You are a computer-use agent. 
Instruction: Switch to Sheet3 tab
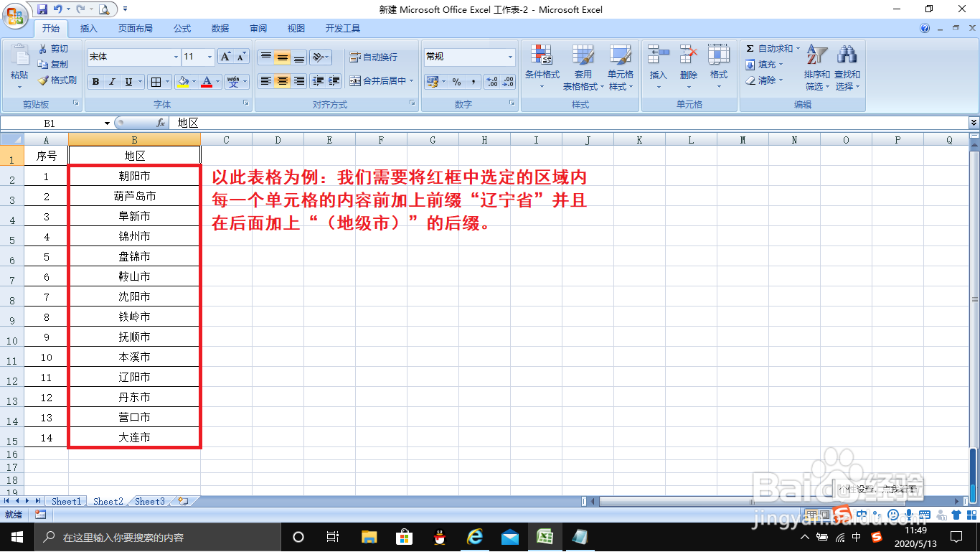[x=150, y=501]
